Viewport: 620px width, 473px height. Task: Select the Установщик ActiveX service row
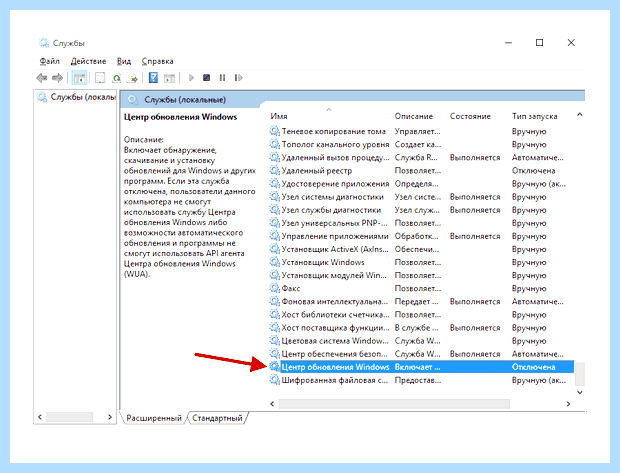tap(422, 249)
